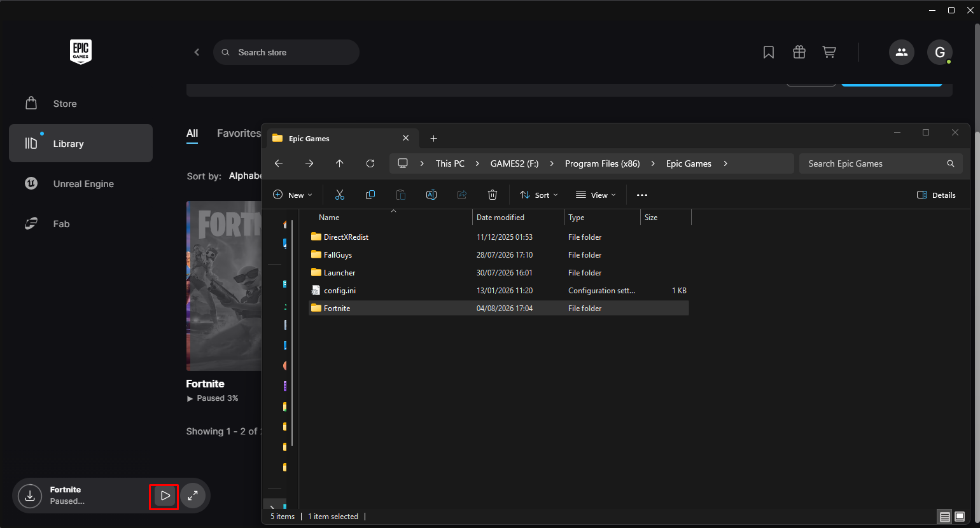This screenshot has width=980, height=528.
Task: Select the config.ini file
Action: [499, 290]
